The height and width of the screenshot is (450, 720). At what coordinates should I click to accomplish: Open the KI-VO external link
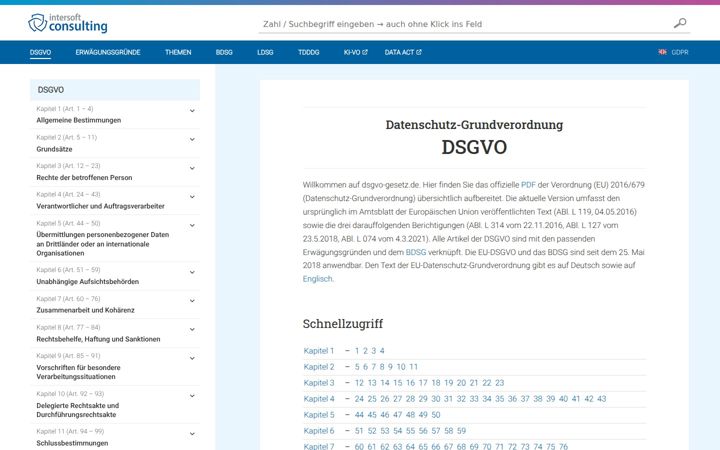355,52
